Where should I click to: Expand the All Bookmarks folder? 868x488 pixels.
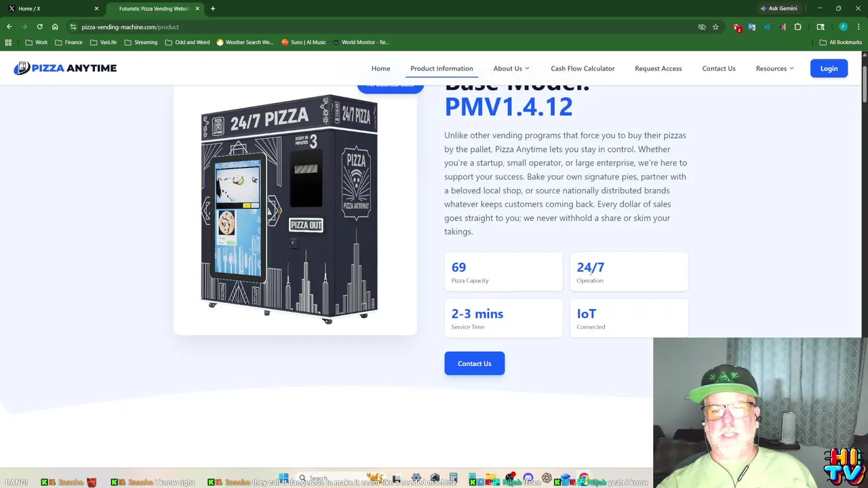click(x=840, y=42)
